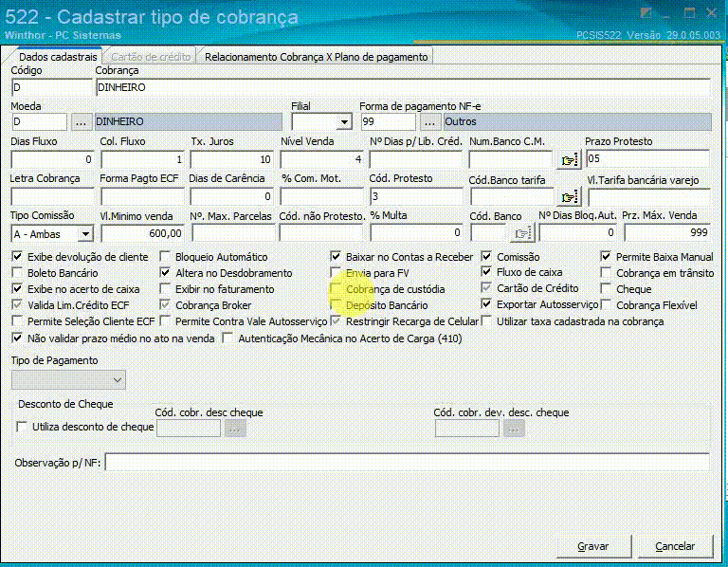Check Permite Seleção Cliente ECF
The height and width of the screenshot is (567, 728).
pyautogui.click(x=17, y=320)
